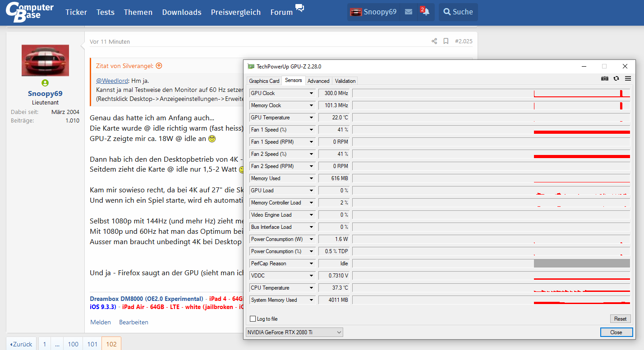The image size is (644, 350).
Task: Select current page 102 in pagination
Action: point(111,344)
